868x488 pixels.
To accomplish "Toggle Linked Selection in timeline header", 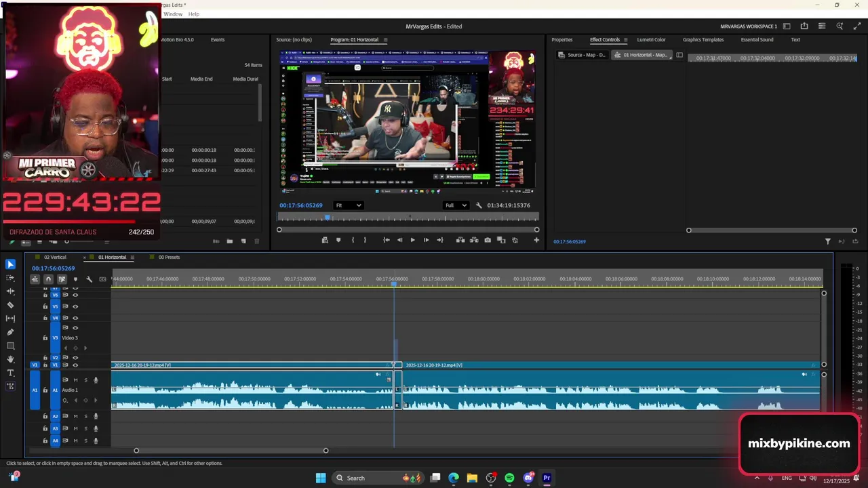I will coord(62,279).
